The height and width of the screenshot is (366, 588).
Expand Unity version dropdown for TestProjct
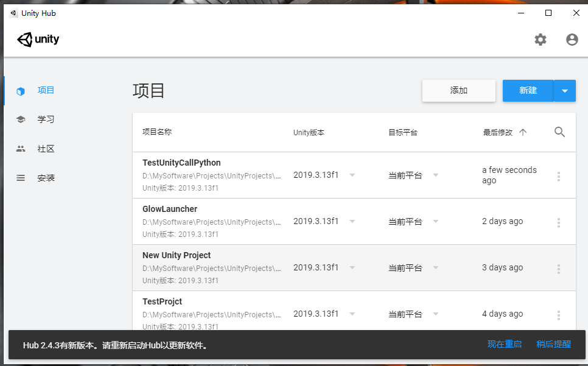coord(352,314)
